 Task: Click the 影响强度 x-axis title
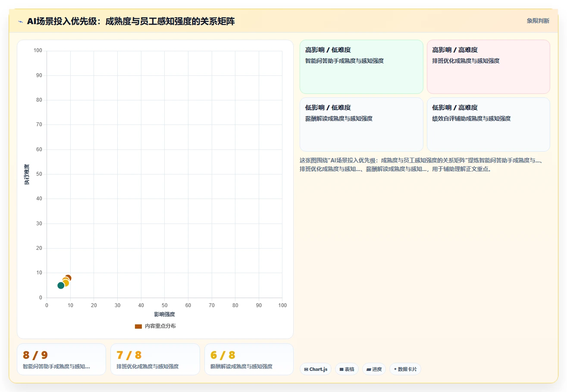pyautogui.click(x=164, y=314)
